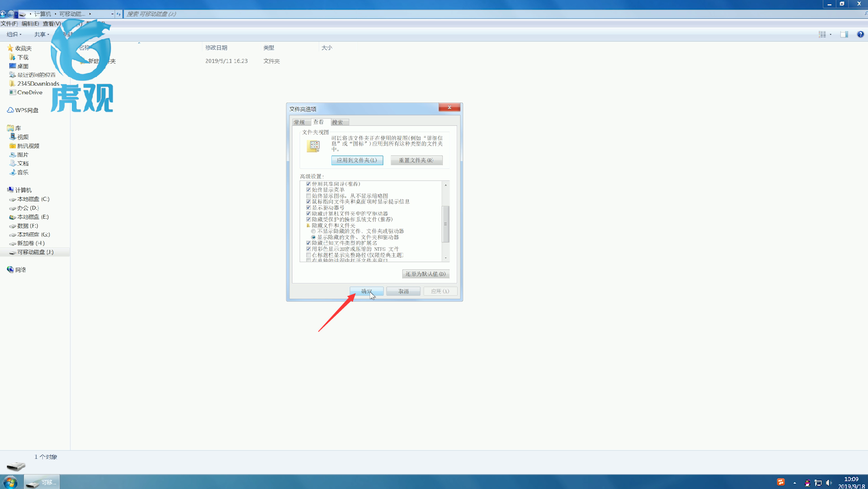Open 最近访问的位置 recent places icon

click(x=12, y=74)
